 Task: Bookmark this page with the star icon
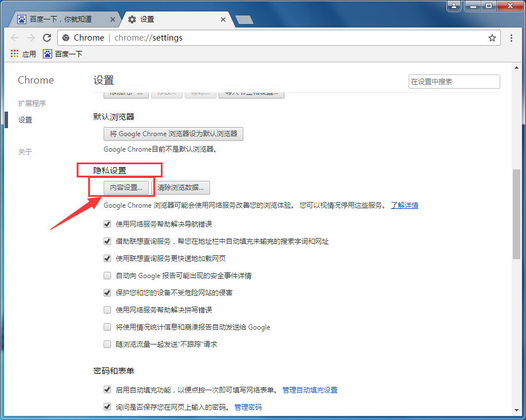point(492,37)
